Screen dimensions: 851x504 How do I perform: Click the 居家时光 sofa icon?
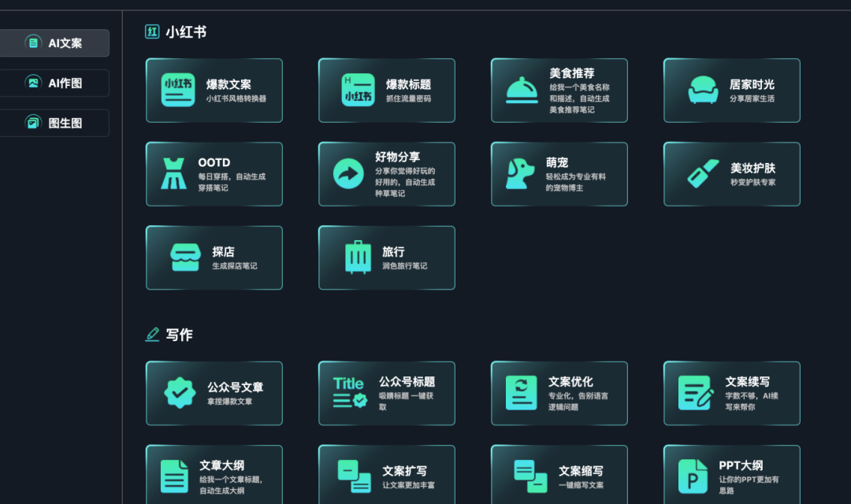point(703,90)
